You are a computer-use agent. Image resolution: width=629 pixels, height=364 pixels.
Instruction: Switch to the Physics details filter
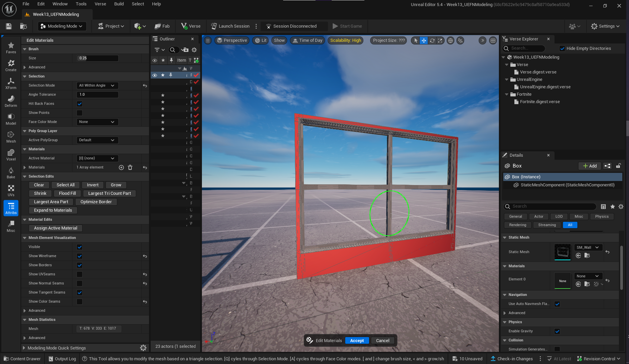tap(602, 216)
